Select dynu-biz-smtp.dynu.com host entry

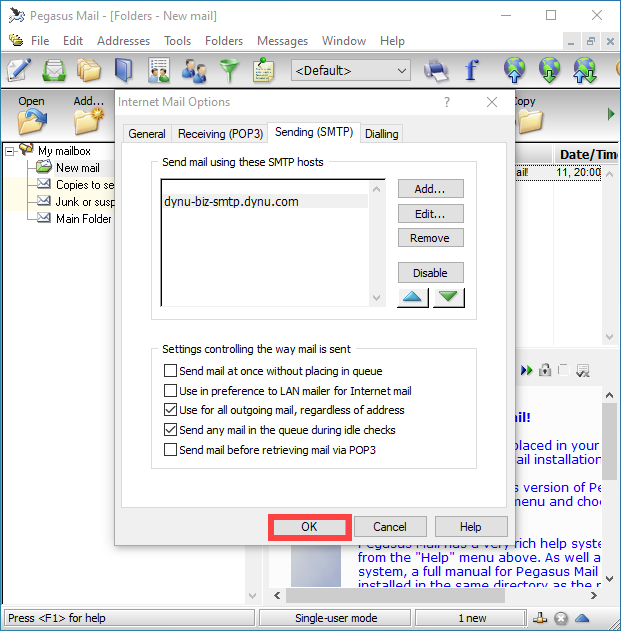click(265, 201)
